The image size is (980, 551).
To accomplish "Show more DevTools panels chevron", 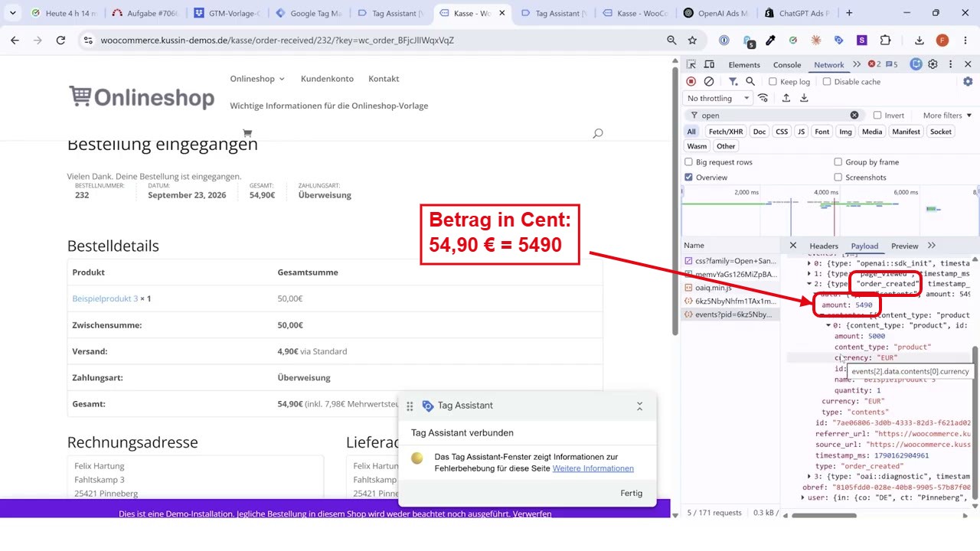I will click(x=857, y=64).
